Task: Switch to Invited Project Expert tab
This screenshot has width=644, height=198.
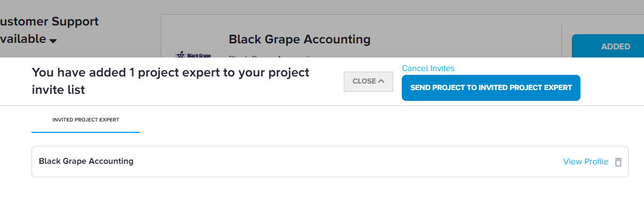Action: click(x=86, y=120)
